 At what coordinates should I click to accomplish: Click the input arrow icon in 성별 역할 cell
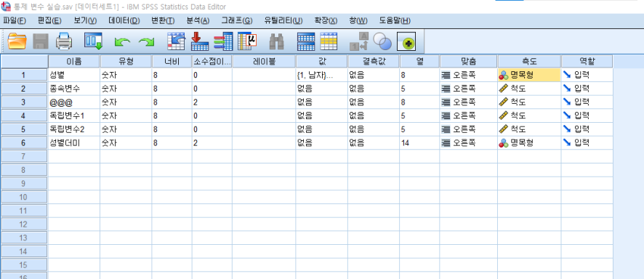click(567, 75)
